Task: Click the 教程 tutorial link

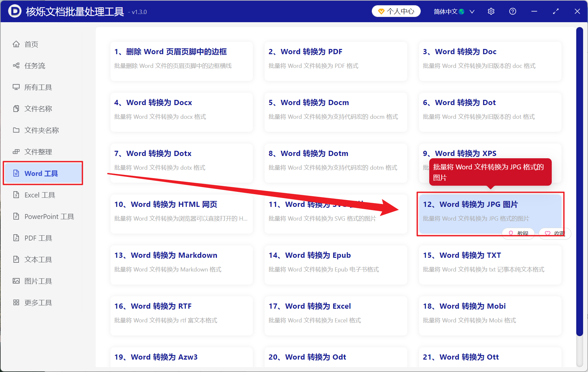Action: 518,233
